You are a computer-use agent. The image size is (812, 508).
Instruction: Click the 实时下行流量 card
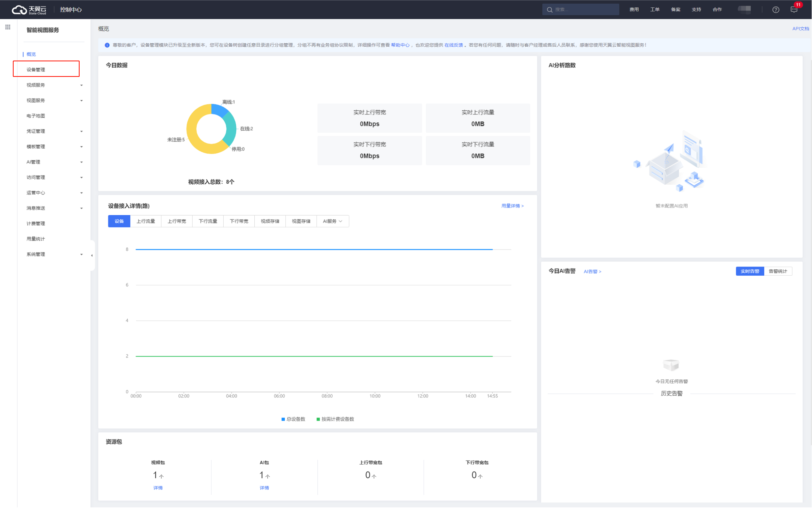coord(478,151)
